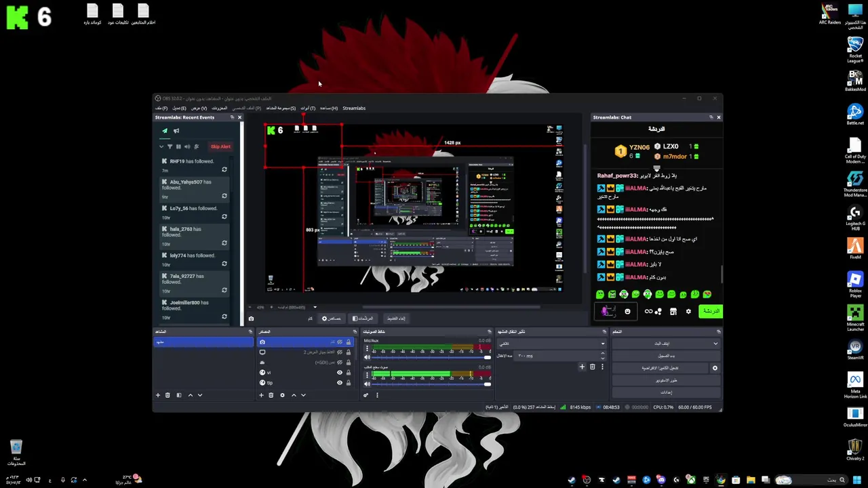868x488 pixels.
Task: Mute desktop audio speaker icon
Action: 367,384
